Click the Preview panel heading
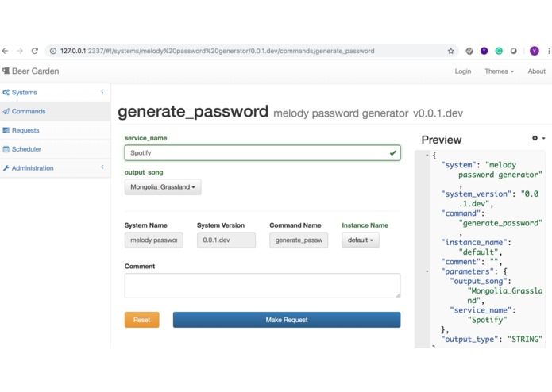 coord(442,140)
